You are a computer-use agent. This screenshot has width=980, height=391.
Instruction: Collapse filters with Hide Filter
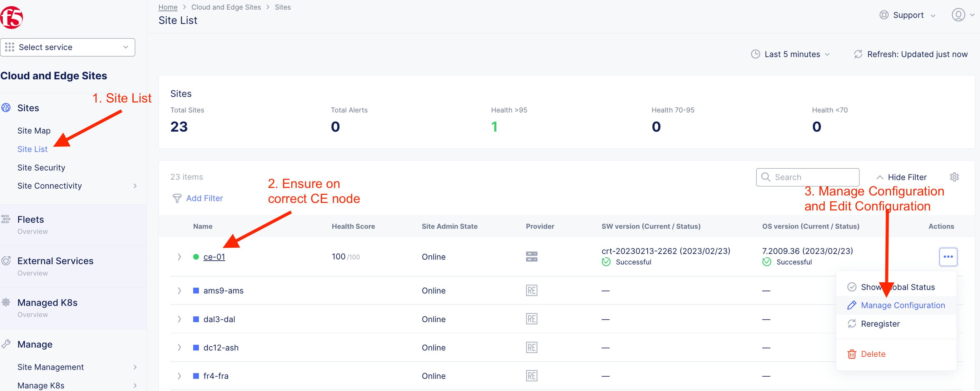901,177
